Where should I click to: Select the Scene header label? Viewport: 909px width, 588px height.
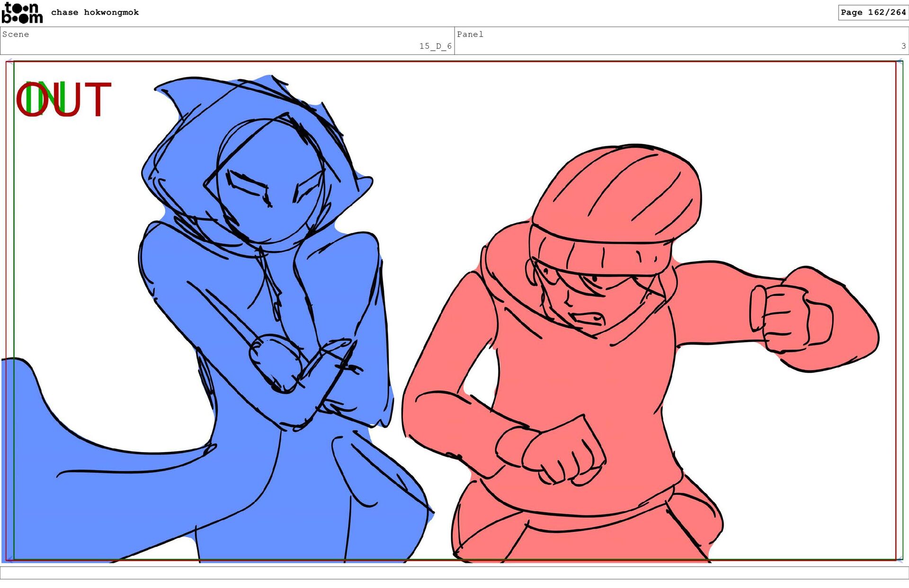16,34
